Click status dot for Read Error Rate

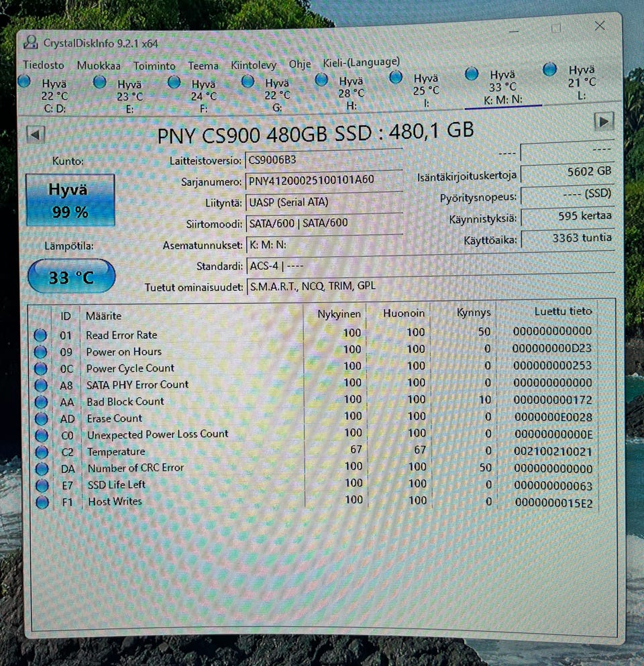[x=40, y=335]
